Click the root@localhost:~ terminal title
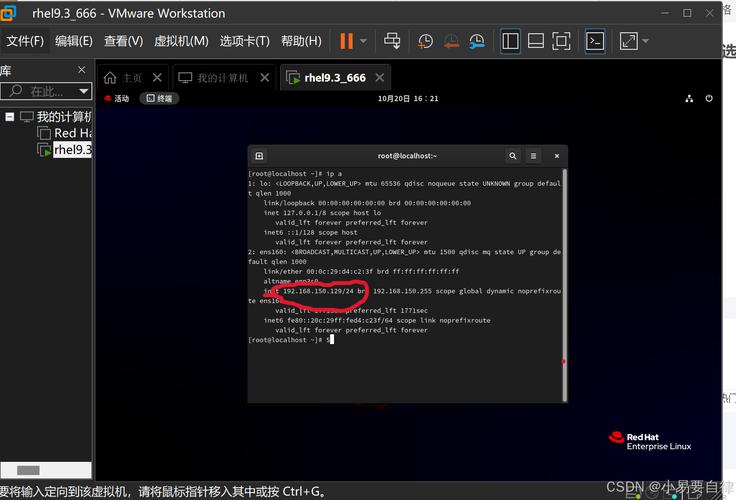 point(407,156)
